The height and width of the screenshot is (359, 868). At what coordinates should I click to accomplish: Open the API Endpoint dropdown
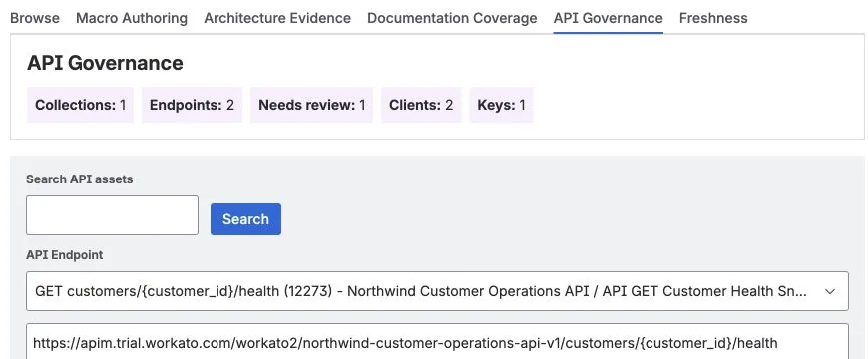point(437,291)
